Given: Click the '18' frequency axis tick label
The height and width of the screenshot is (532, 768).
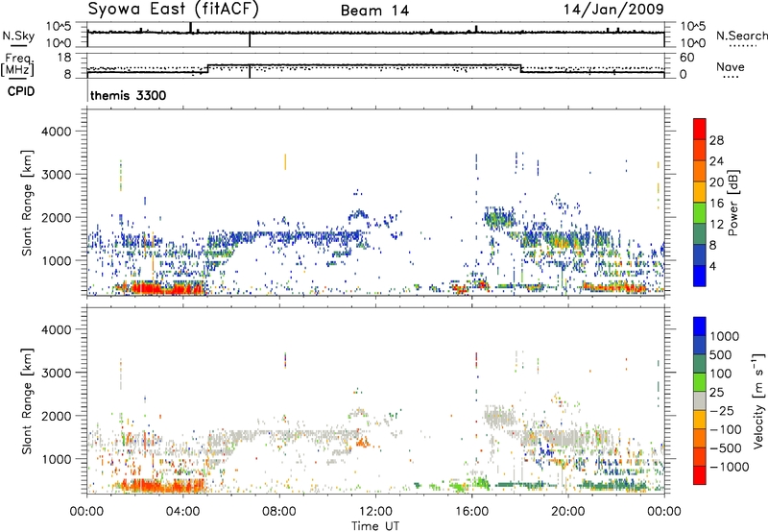Looking at the screenshot, I should [64, 58].
